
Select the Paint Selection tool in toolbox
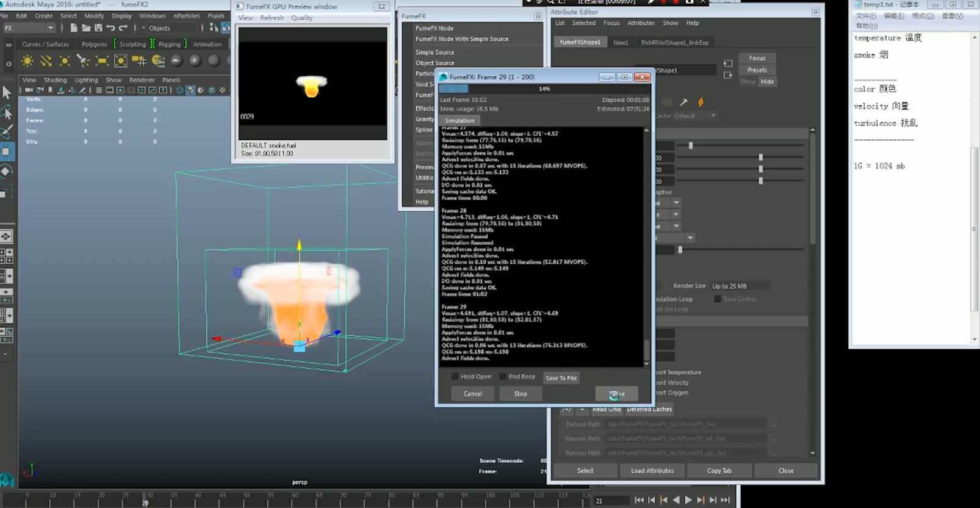pos(7,132)
